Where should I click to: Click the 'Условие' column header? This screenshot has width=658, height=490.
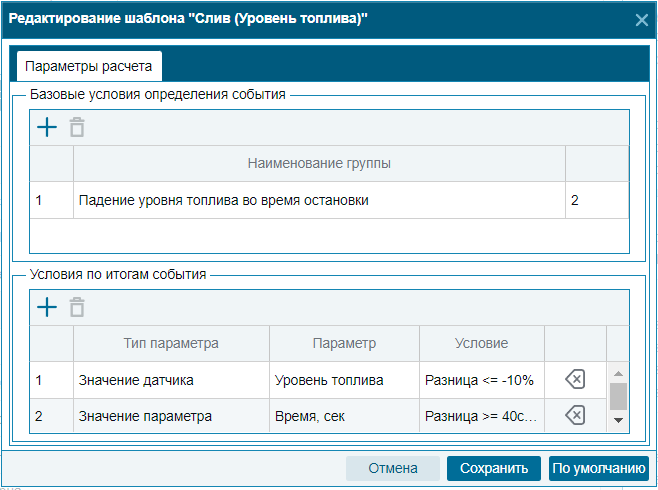(x=482, y=343)
